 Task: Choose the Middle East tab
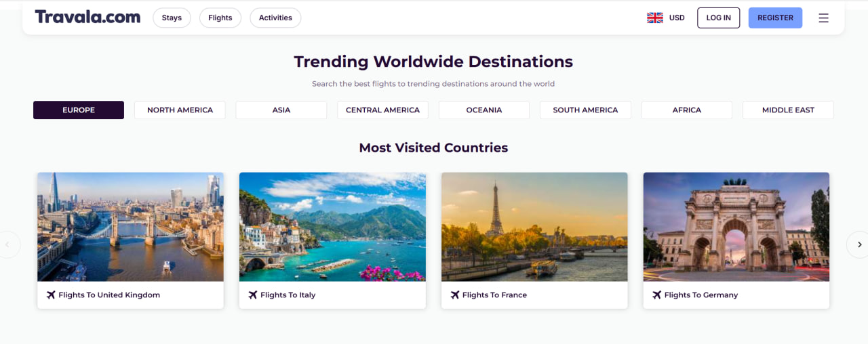point(788,110)
